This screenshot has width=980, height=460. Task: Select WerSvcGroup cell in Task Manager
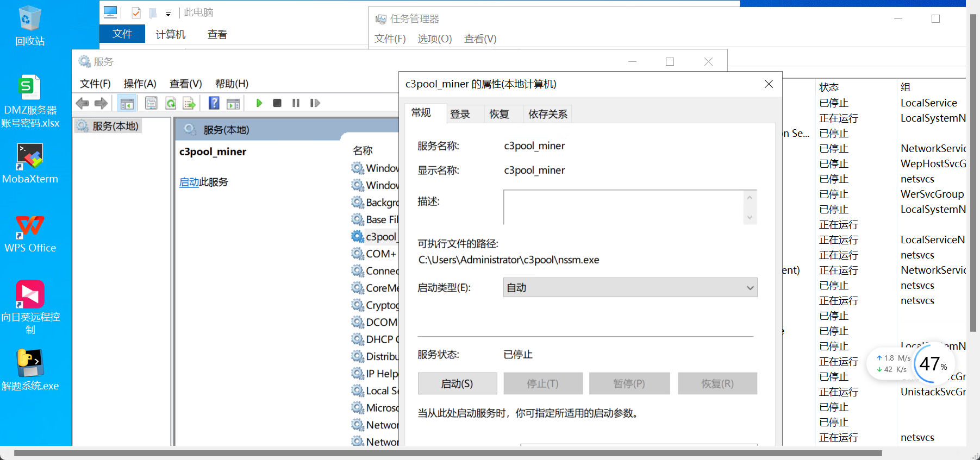pyautogui.click(x=932, y=194)
